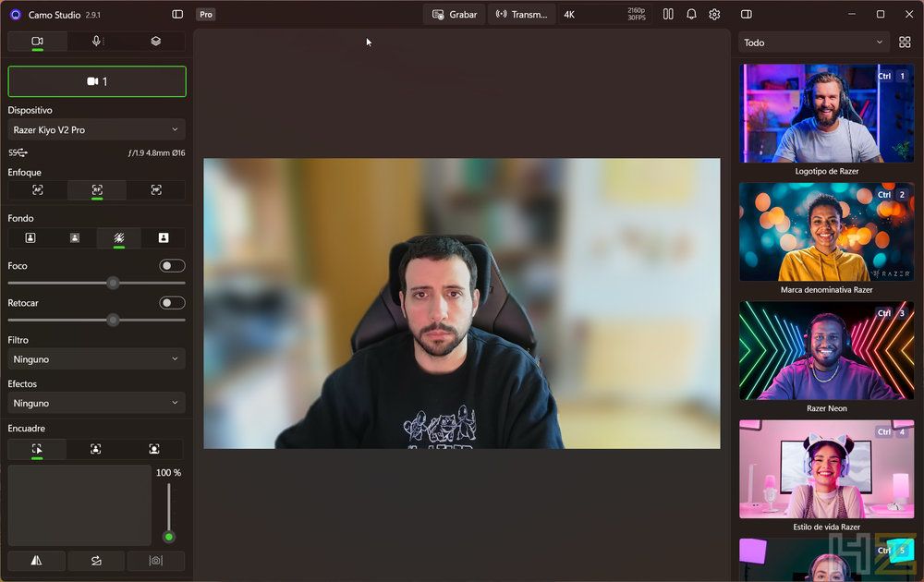Click the mirror flip icon
Viewport: 924px width, 582px height.
click(37, 560)
